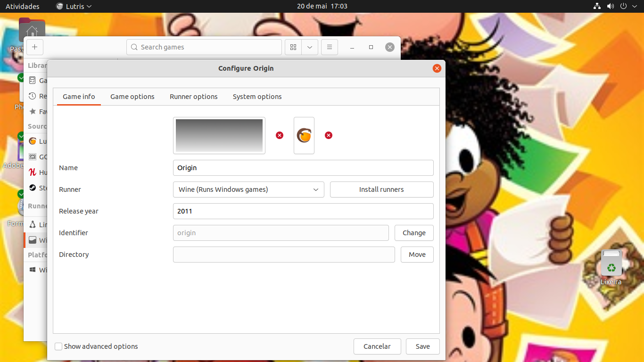Click the Change identifier button
This screenshot has height=362, width=644.
tap(414, 233)
